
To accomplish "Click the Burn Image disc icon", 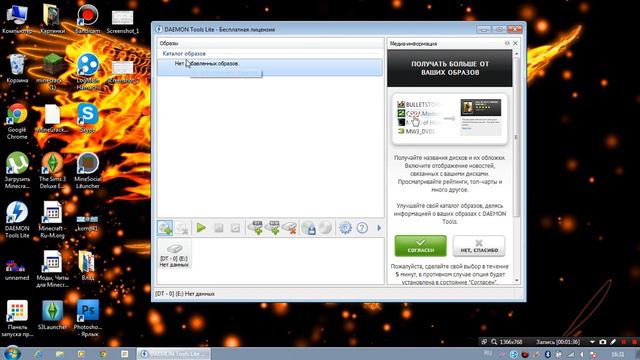I will pos(325,228).
